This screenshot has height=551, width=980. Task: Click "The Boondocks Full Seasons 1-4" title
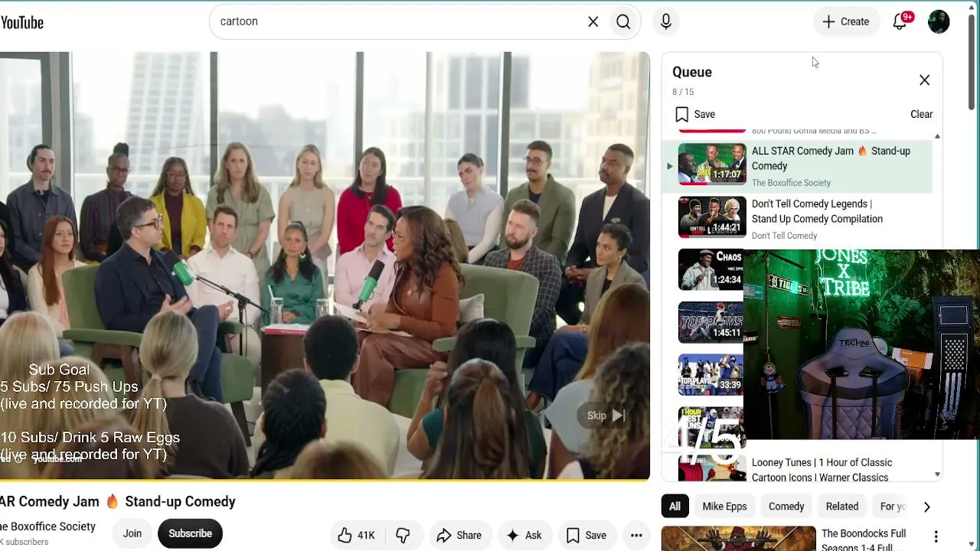coord(864,540)
